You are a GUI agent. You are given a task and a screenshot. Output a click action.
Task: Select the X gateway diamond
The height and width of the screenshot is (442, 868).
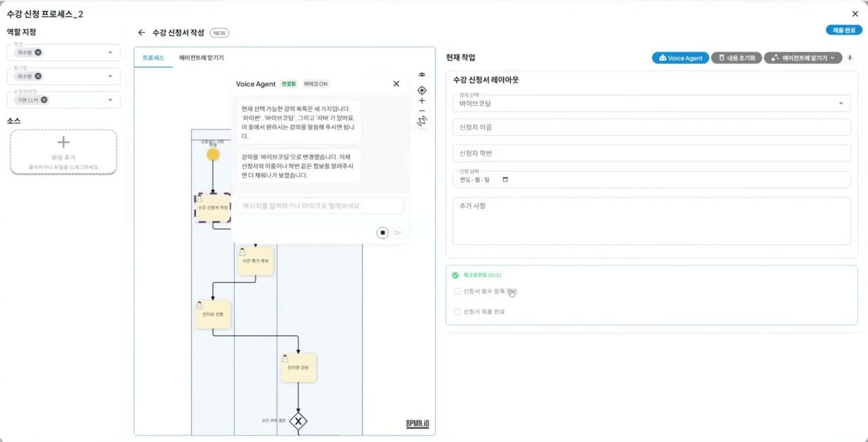click(x=298, y=421)
